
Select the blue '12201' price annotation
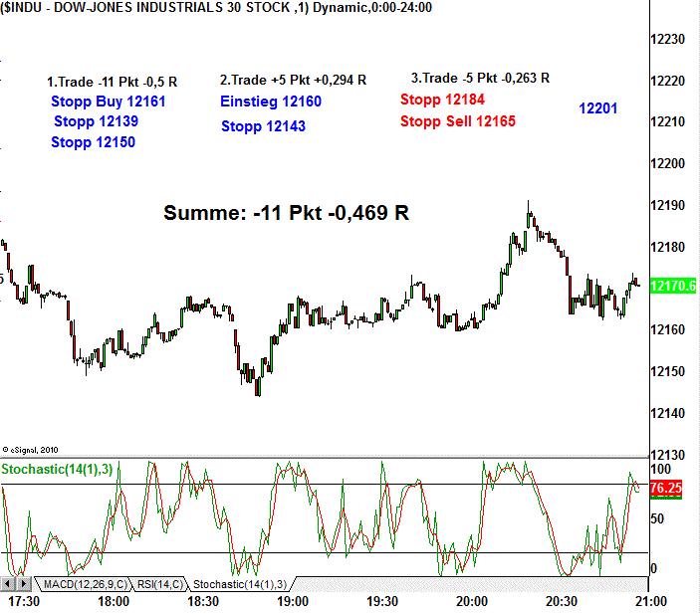[597, 107]
